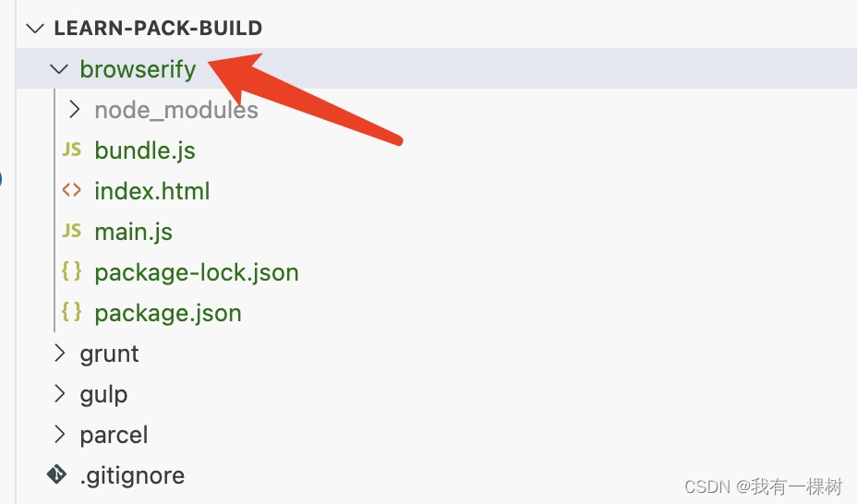Click the braces icon beside package-lock.json

coord(71,271)
